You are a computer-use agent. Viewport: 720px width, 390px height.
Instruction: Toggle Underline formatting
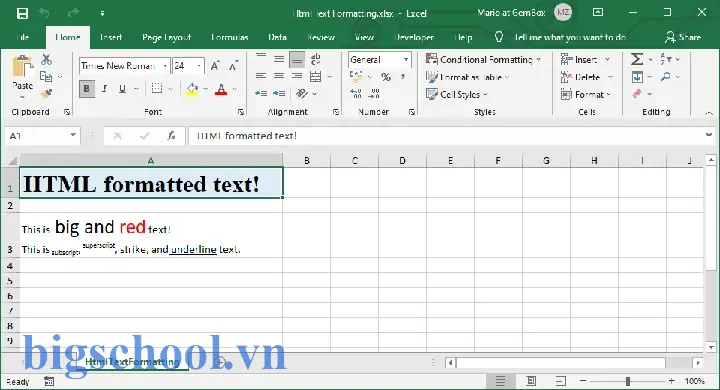point(122,89)
